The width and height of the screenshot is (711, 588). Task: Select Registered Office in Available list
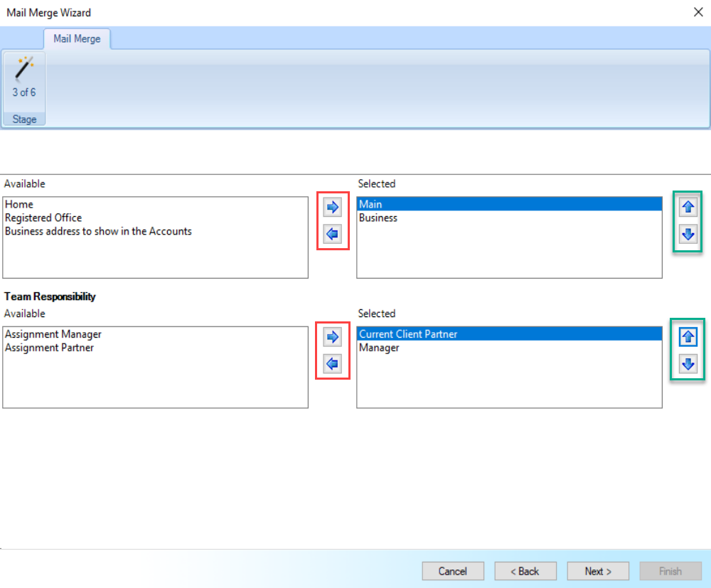(x=43, y=218)
